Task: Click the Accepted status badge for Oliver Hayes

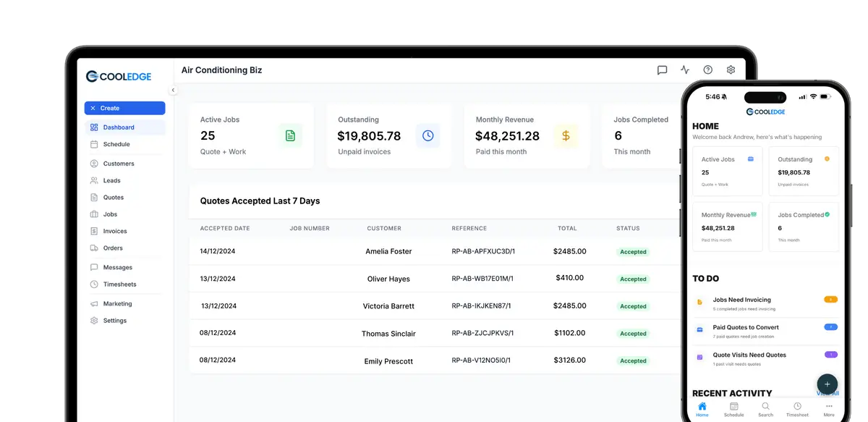Action: 633,279
